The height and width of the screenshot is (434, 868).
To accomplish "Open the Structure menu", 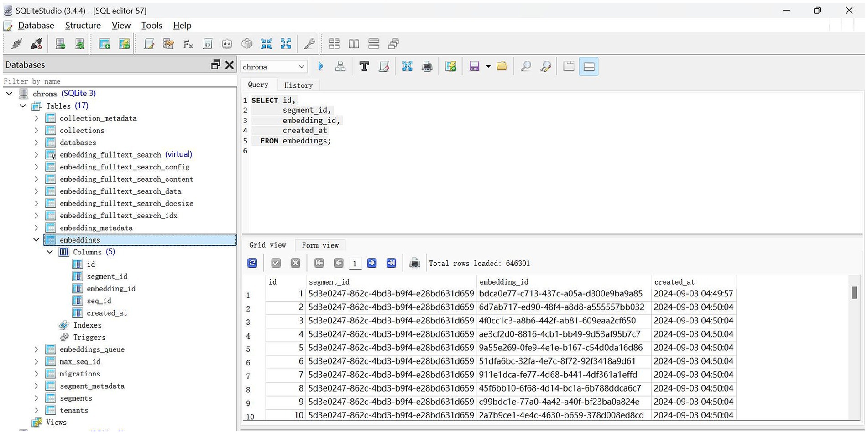I will [x=83, y=26].
